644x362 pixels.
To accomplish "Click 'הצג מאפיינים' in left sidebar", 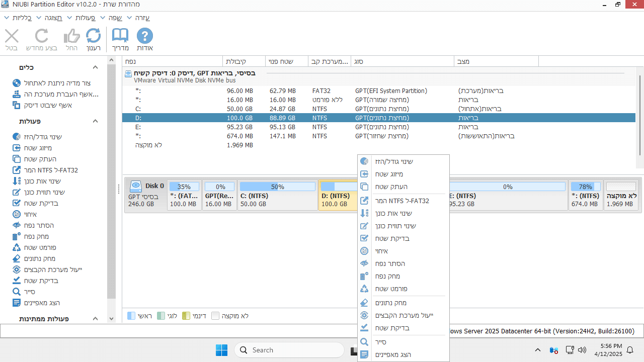I will coord(42,303).
